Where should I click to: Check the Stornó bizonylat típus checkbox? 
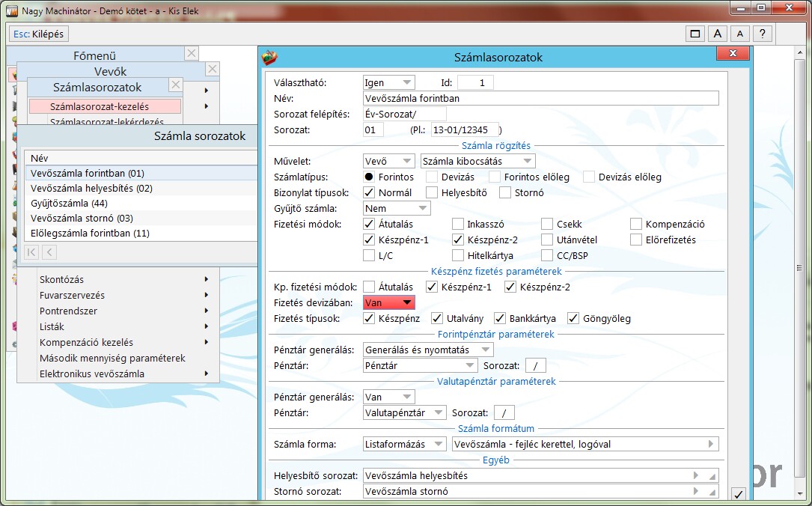pos(505,192)
